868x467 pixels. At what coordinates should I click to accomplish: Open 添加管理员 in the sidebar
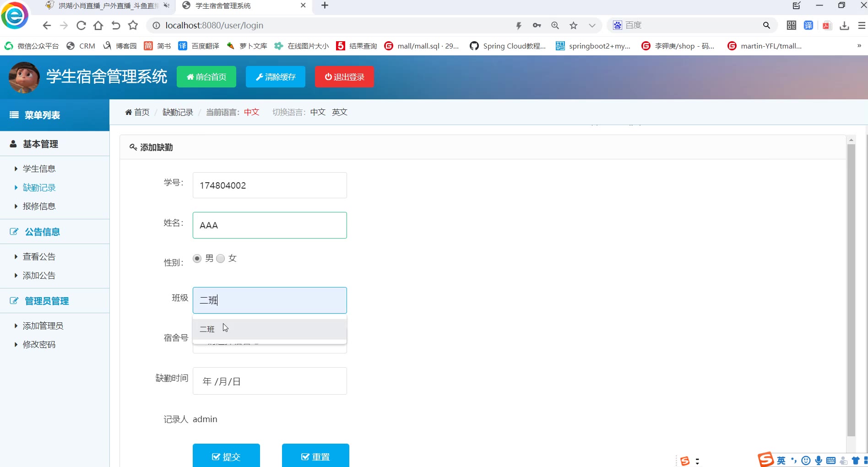(43, 326)
